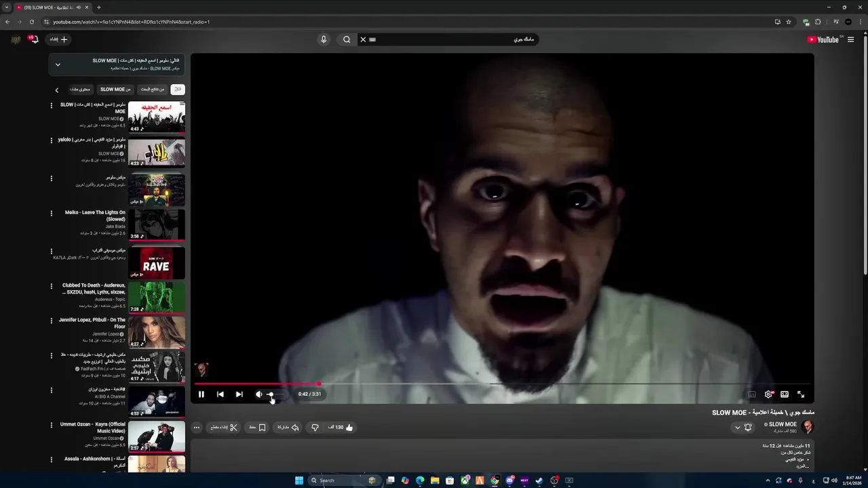Enter full screen video mode
The width and height of the screenshot is (868, 488).
tap(801, 394)
